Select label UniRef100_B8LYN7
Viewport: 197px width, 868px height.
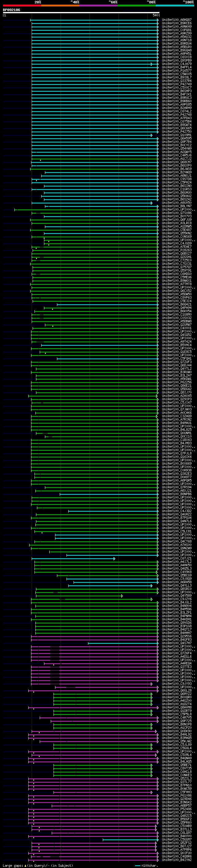click(177, 206)
